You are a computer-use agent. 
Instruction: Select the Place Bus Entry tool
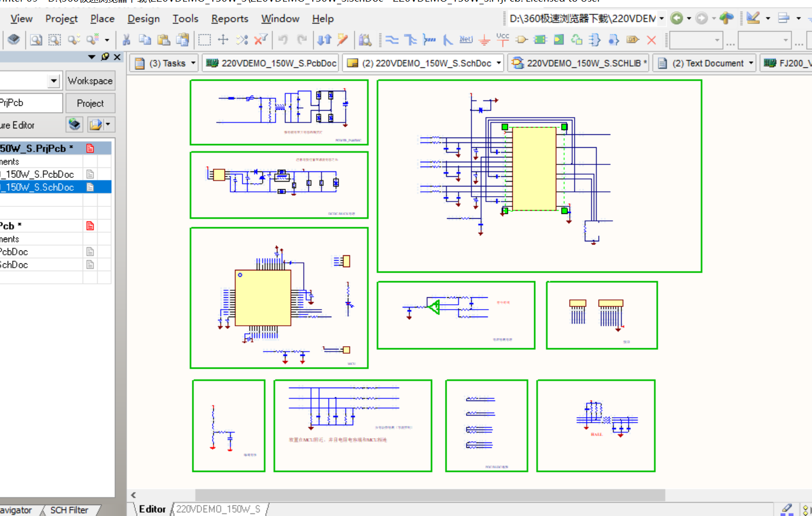447,39
